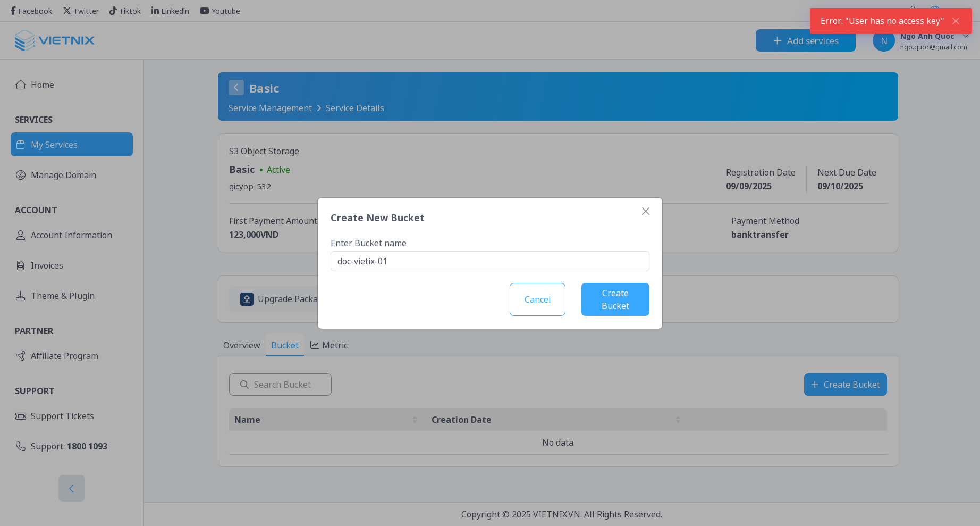The height and width of the screenshot is (526, 980).
Task: Click the bucket name input showing doc-vietix-01
Action: click(x=489, y=261)
